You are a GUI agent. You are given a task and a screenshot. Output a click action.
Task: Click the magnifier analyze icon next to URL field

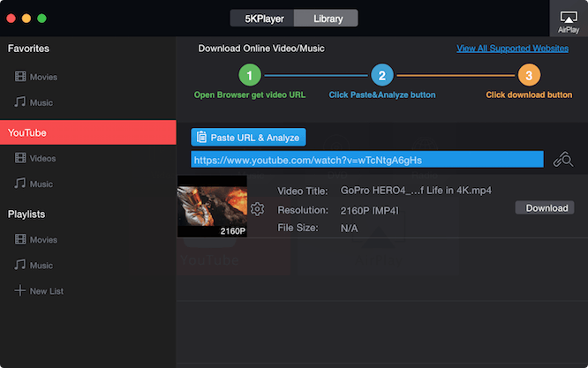point(562,159)
